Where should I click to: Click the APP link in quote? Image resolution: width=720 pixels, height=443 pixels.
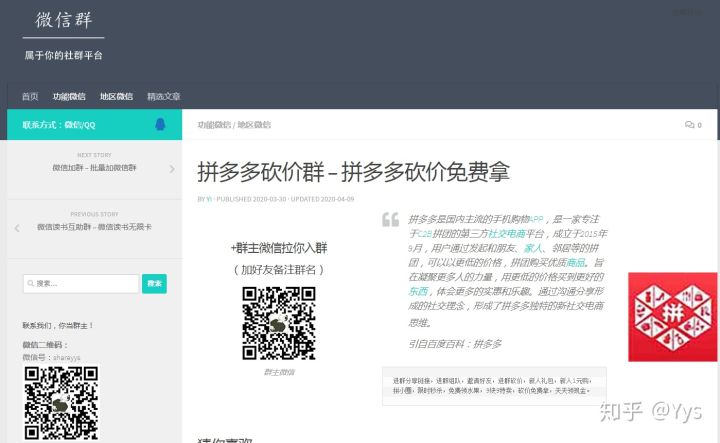pos(535,219)
